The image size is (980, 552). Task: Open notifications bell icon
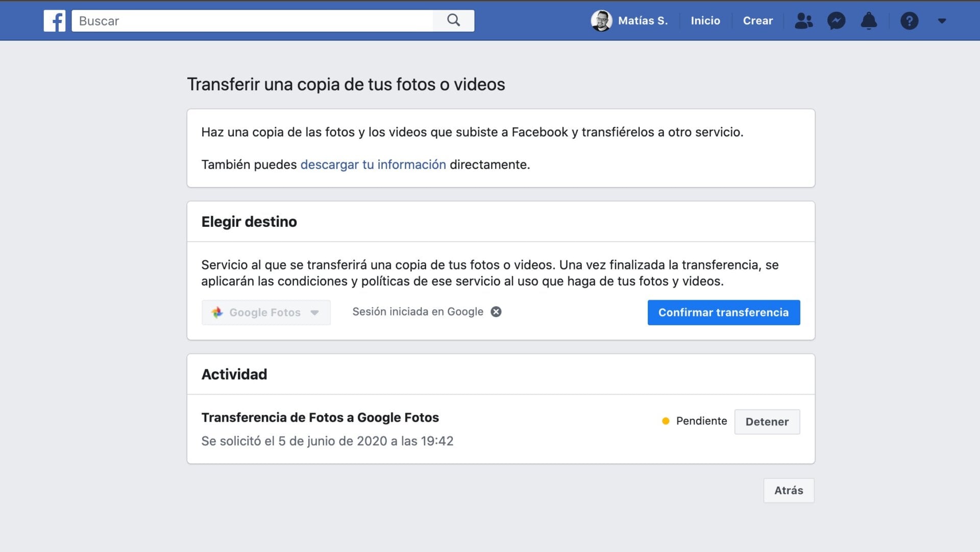click(868, 21)
